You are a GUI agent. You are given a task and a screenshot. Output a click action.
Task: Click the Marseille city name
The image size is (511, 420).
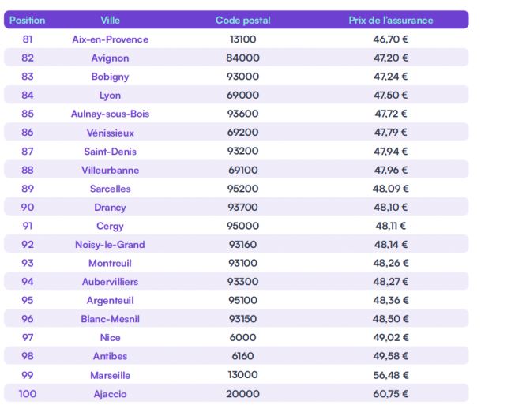tap(110, 375)
